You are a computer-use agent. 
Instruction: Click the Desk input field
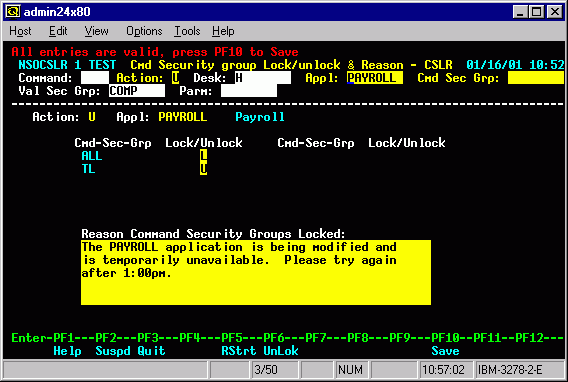pos(263,78)
